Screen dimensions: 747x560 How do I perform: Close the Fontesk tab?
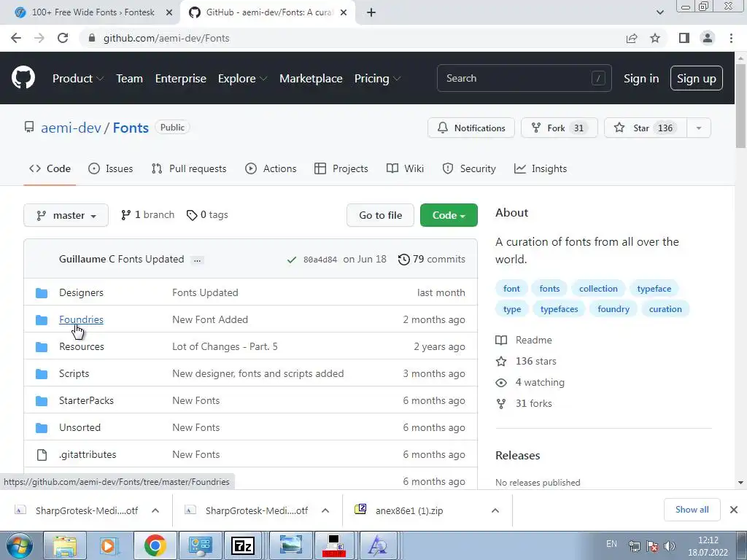coord(169,12)
